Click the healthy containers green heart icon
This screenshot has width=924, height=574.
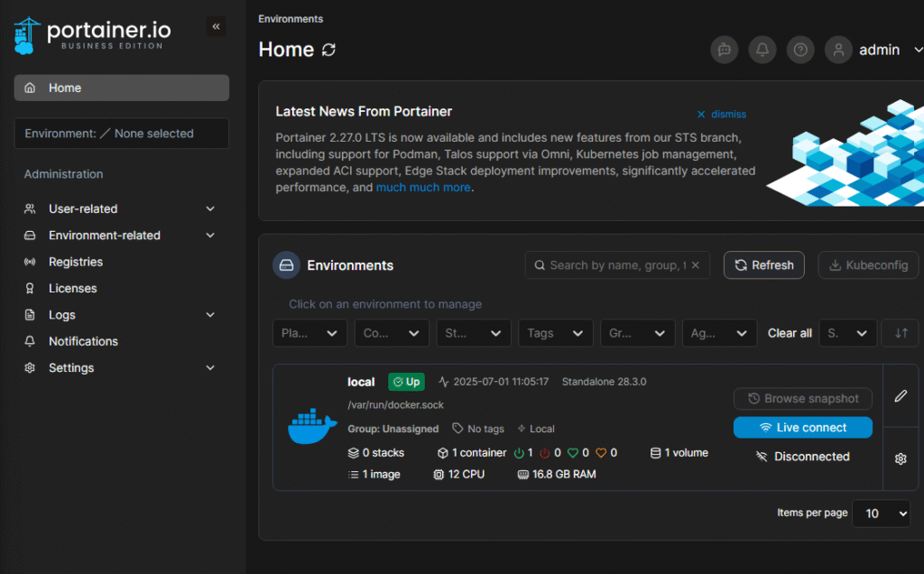(573, 452)
